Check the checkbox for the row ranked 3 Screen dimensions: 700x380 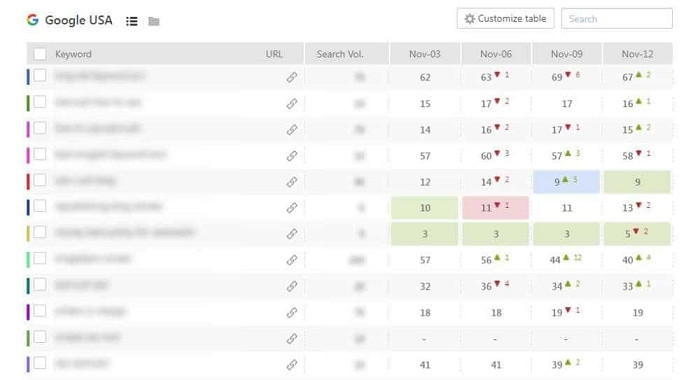click(x=40, y=232)
